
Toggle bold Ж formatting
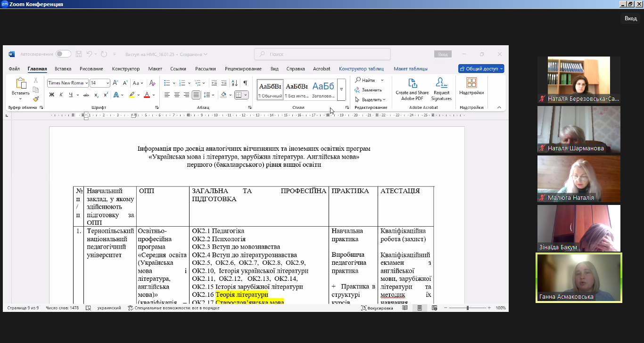pos(52,95)
